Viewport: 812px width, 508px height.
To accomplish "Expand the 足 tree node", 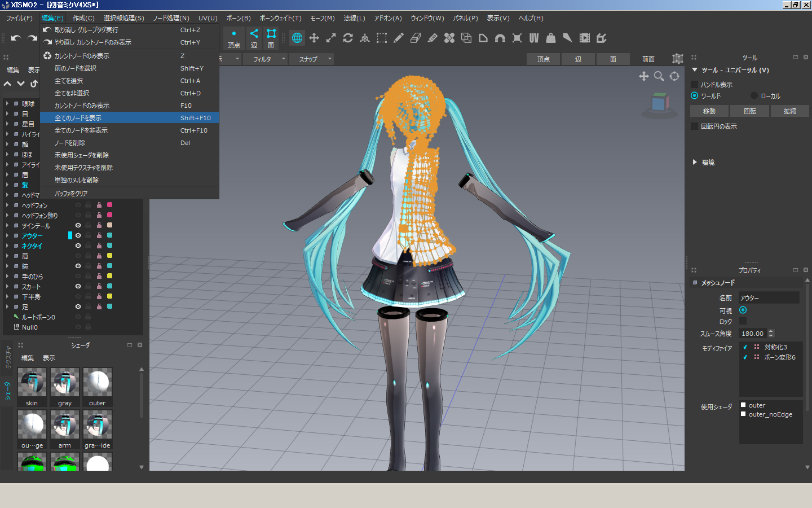I will tap(7, 306).
